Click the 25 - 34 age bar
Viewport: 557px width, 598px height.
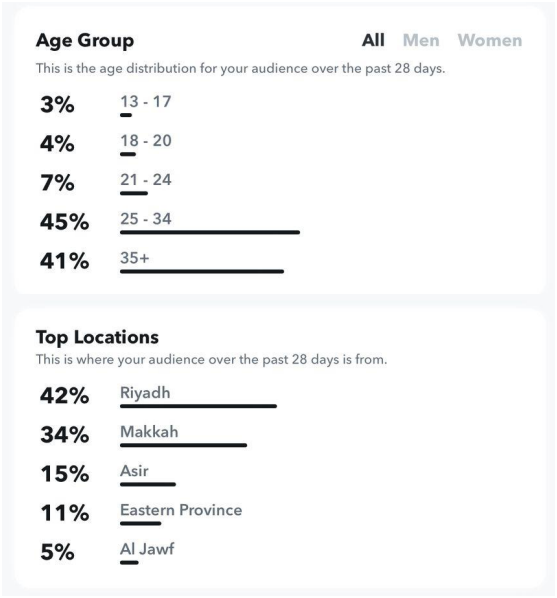pos(210,232)
